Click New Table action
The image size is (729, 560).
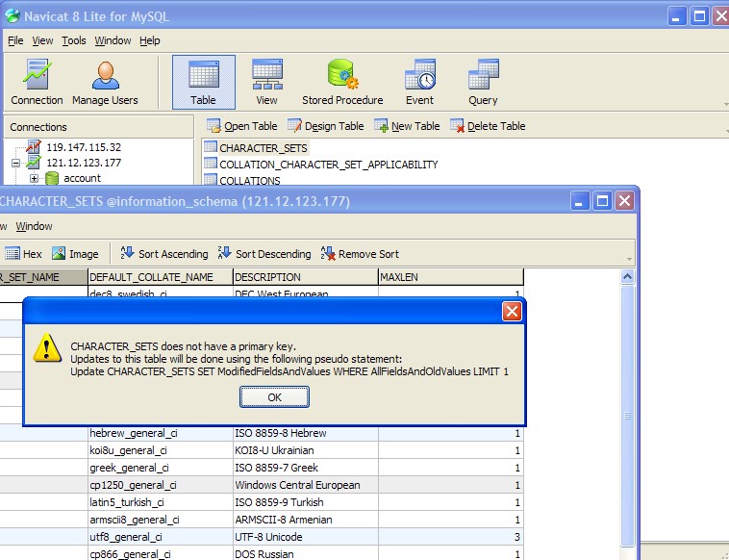click(x=407, y=126)
